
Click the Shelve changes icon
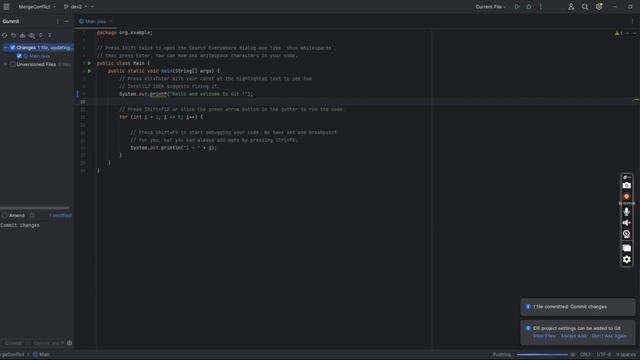coord(22,36)
